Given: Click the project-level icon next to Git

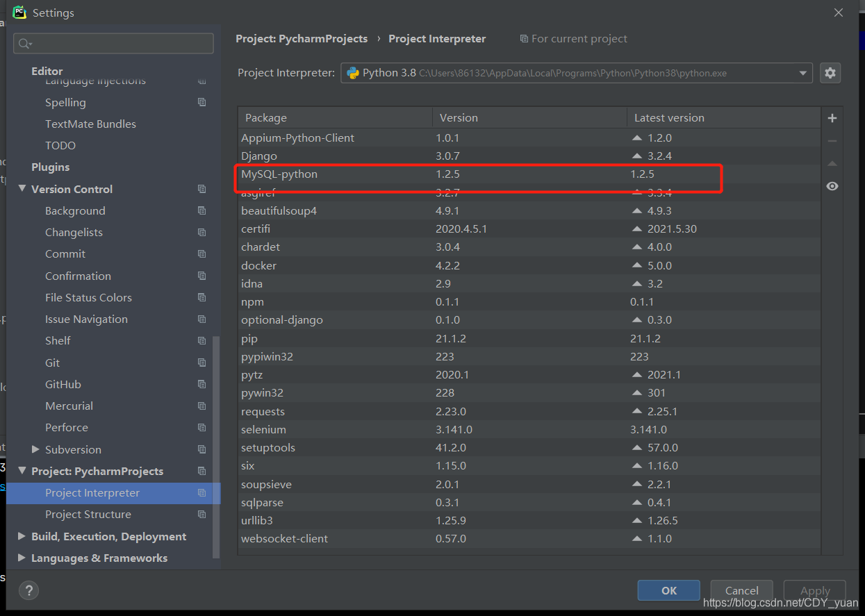Looking at the screenshot, I should (x=201, y=363).
